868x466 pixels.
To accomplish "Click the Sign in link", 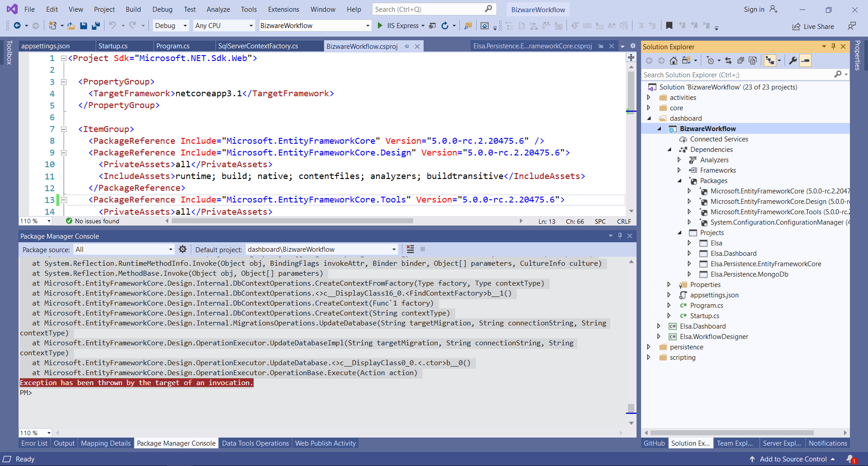I will click(754, 9).
